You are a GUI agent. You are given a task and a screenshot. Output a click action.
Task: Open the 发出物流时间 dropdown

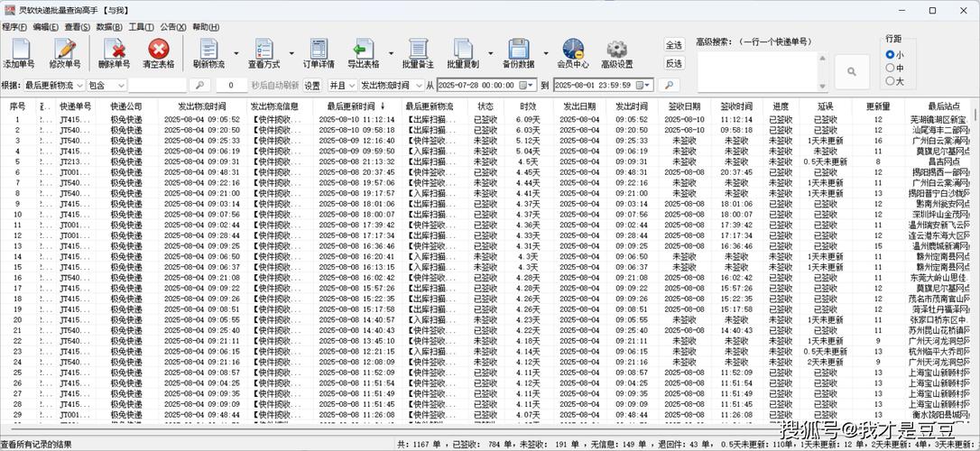391,85
